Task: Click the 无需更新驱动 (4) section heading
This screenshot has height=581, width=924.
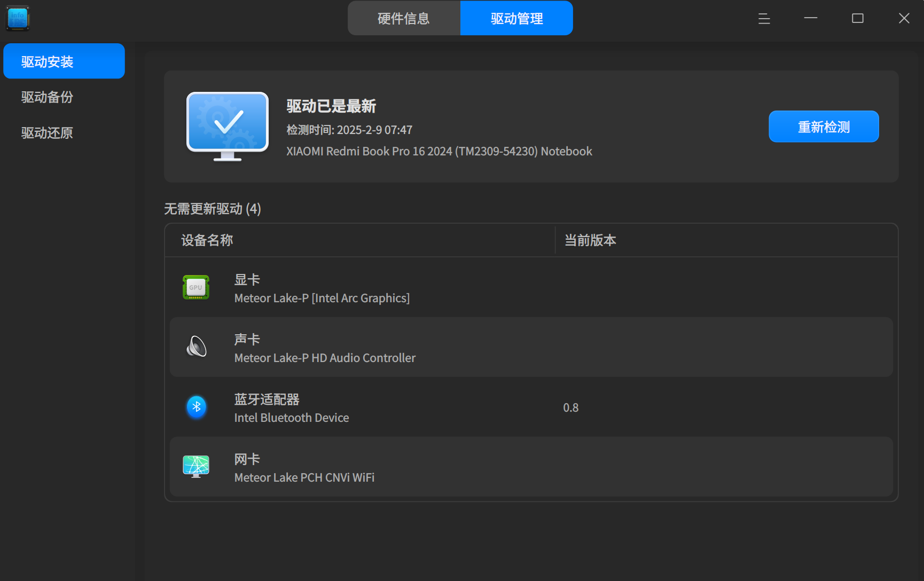Action: (x=213, y=208)
